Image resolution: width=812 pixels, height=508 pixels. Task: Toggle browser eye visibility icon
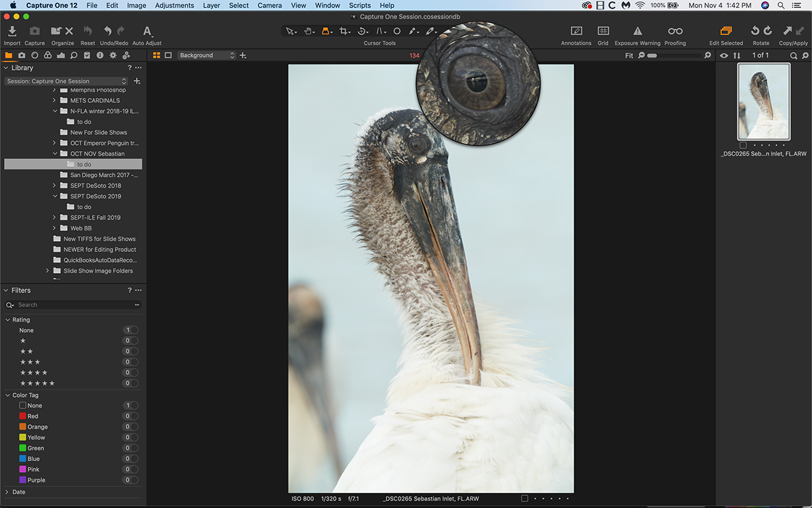[x=724, y=56]
